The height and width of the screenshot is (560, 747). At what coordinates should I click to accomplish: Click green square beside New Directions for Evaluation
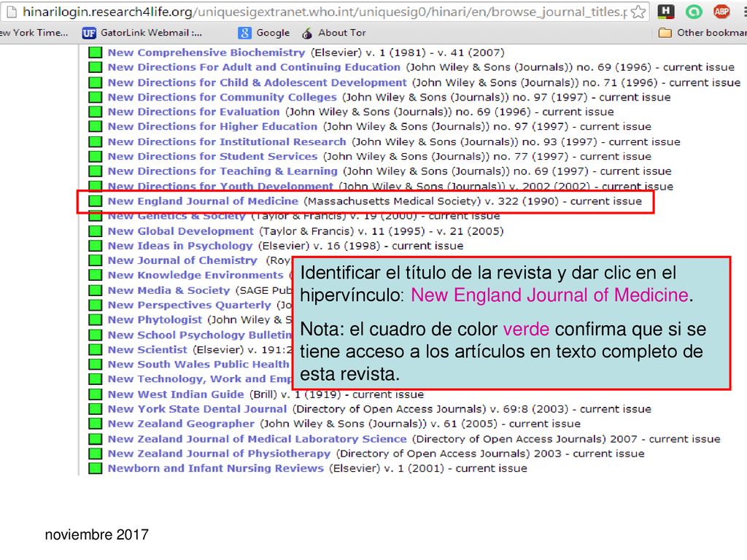point(96,112)
